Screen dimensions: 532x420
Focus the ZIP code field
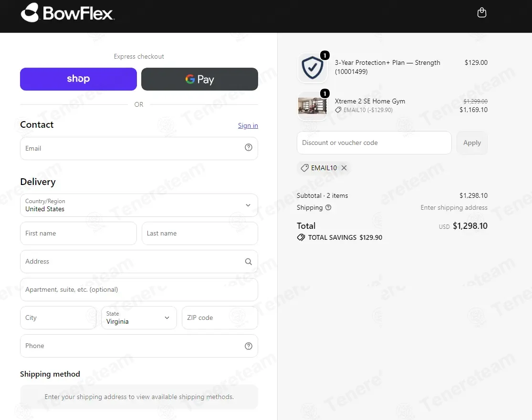220,318
